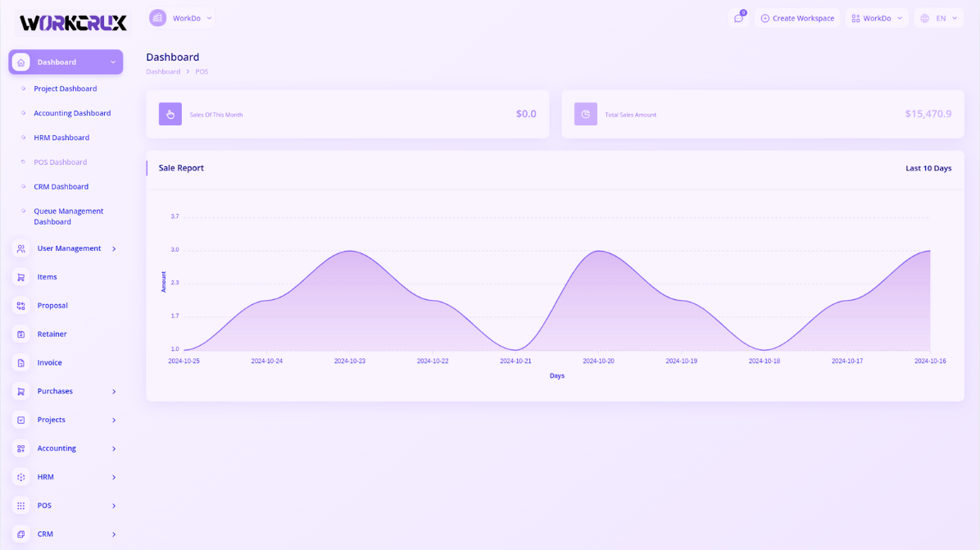Viewport: 980px width, 550px height.
Task: Click the 2024-10-23 chart axis label
Action: 349,361
